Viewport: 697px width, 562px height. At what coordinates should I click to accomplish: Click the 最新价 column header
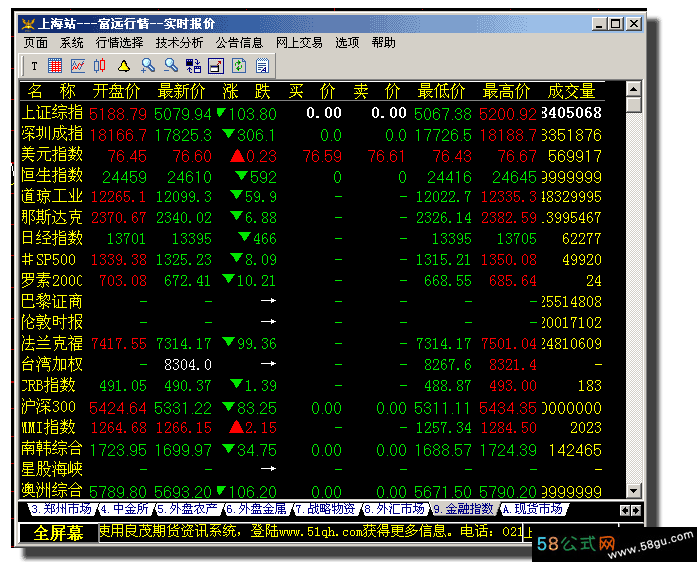[181, 91]
